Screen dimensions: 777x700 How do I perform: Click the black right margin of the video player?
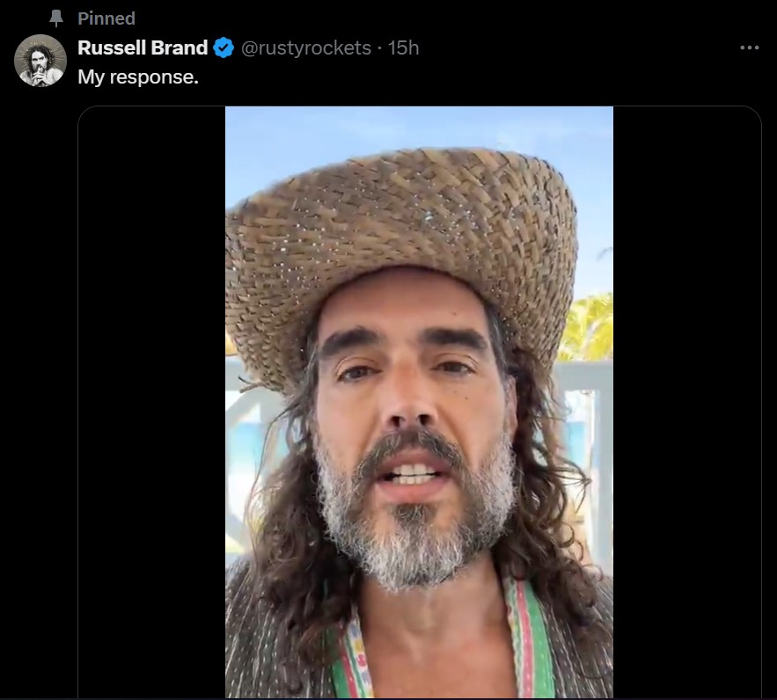[x=686, y=402]
